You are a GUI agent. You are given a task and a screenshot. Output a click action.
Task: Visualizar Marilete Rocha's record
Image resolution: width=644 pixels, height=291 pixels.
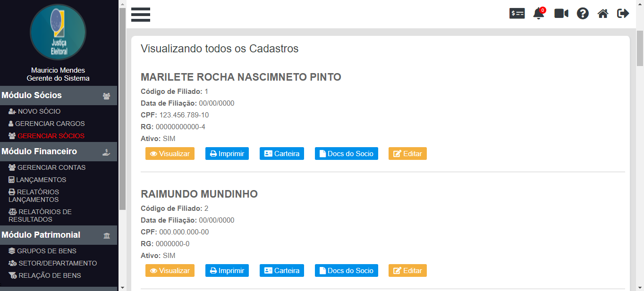[170, 154]
